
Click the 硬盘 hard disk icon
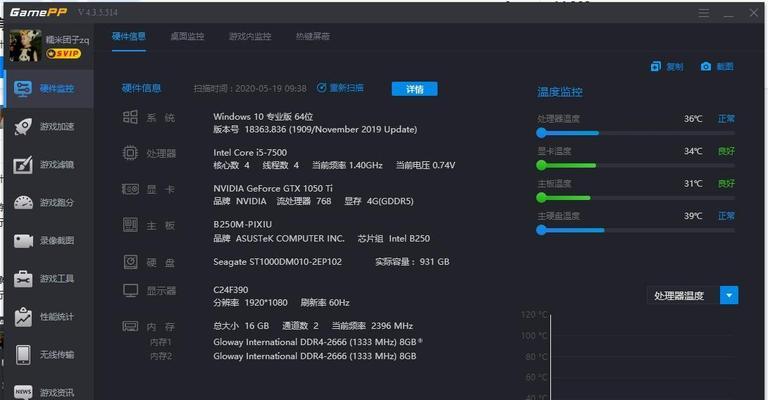(x=130, y=262)
